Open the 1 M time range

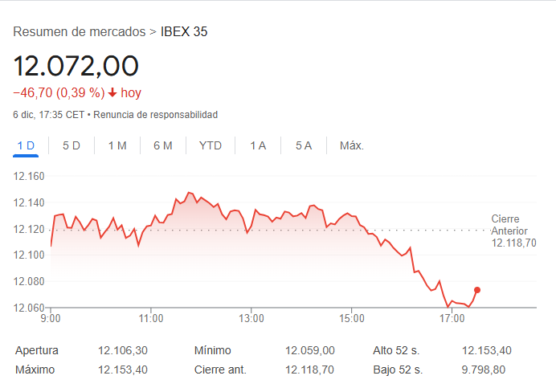pyautogui.click(x=117, y=145)
